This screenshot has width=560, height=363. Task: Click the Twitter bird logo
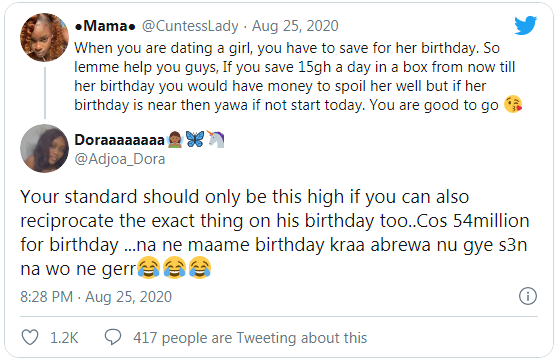click(x=525, y=25)
